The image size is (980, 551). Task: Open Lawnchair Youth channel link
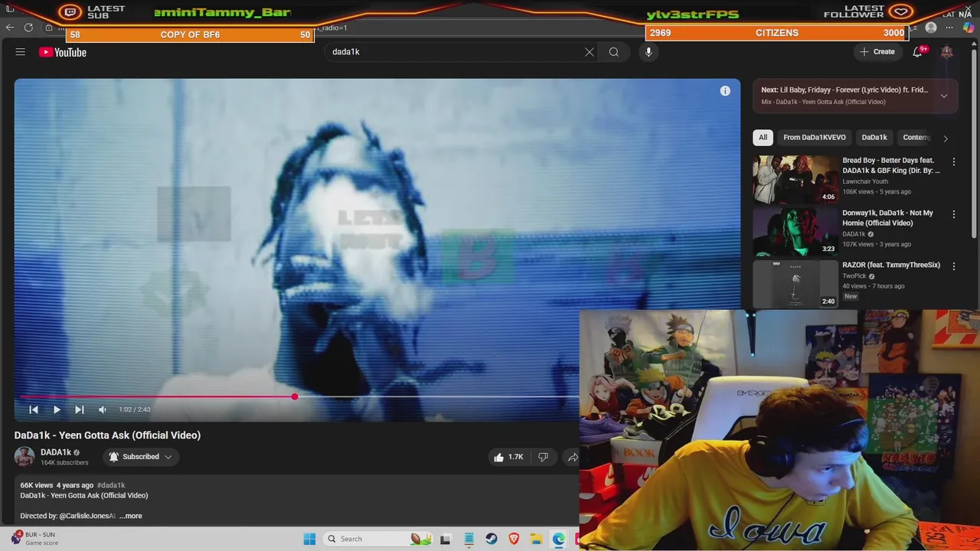pos(865,181)
